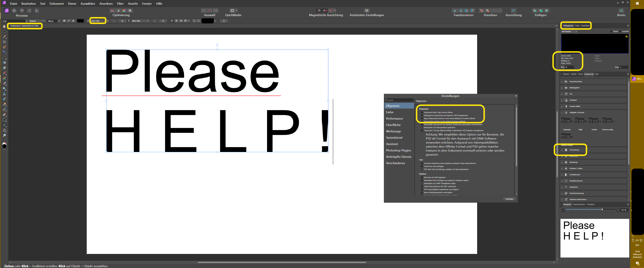
Task: Enable 'Dokument beim Start erneut öffnen' checkbox
Action: click(x=422, y=112)
